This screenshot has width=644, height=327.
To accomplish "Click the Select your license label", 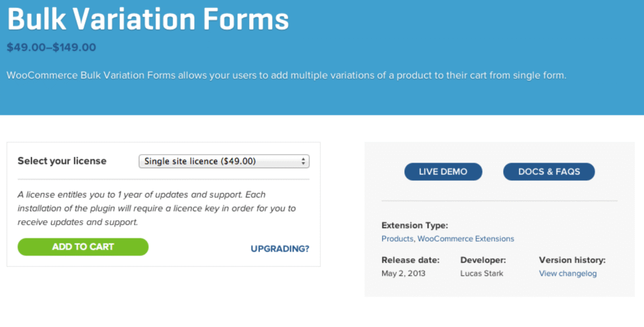I will (62, 161).
